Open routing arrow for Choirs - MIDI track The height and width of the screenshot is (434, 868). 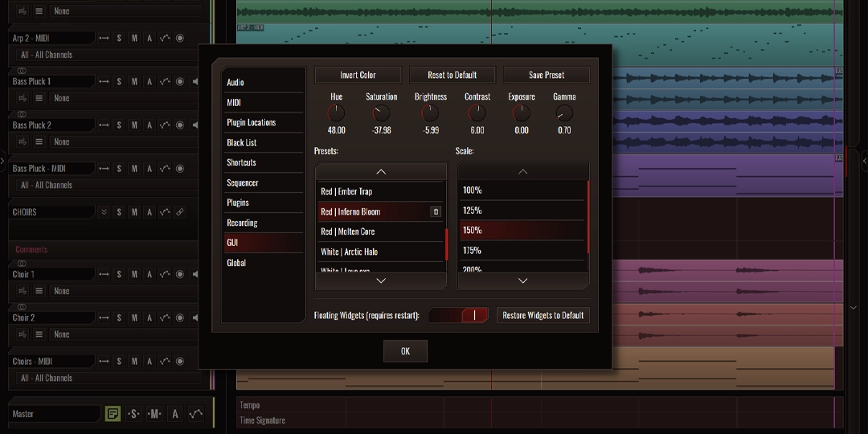[104, 362]
